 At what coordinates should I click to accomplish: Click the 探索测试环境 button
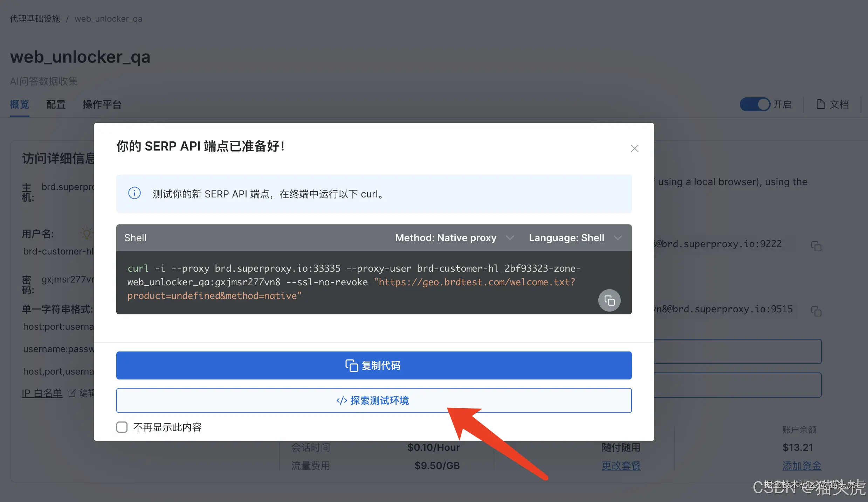[x=374, y=400]
